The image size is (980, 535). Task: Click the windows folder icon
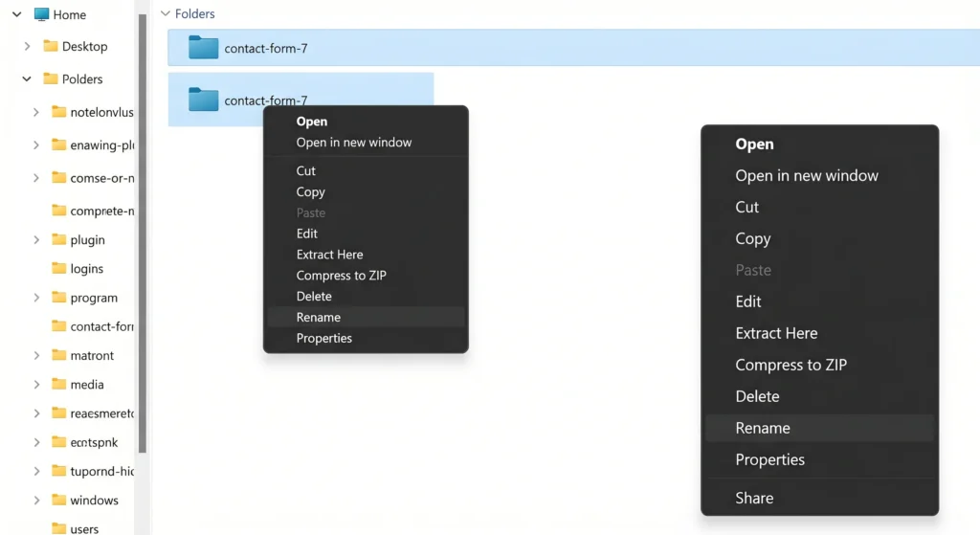[58, 500]
